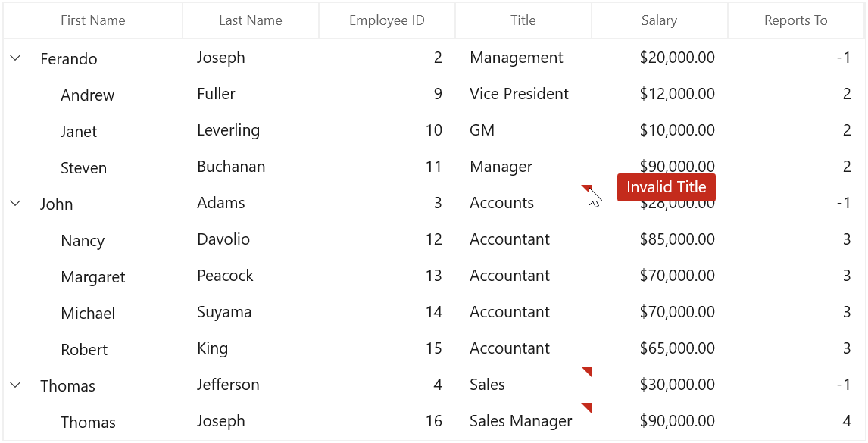Viewport: 868px width, 443px height.
Task: Click the error marker on Sales cell
Action: click(587, 371)
